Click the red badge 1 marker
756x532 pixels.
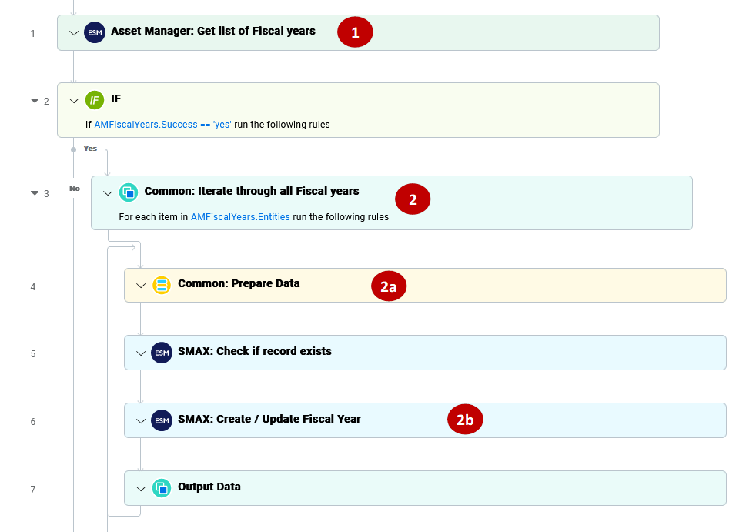pyautogui.click(x=355, y=32)
